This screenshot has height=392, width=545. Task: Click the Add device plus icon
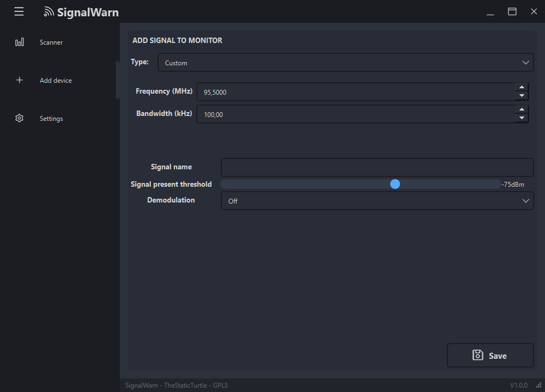click(19, 80)
